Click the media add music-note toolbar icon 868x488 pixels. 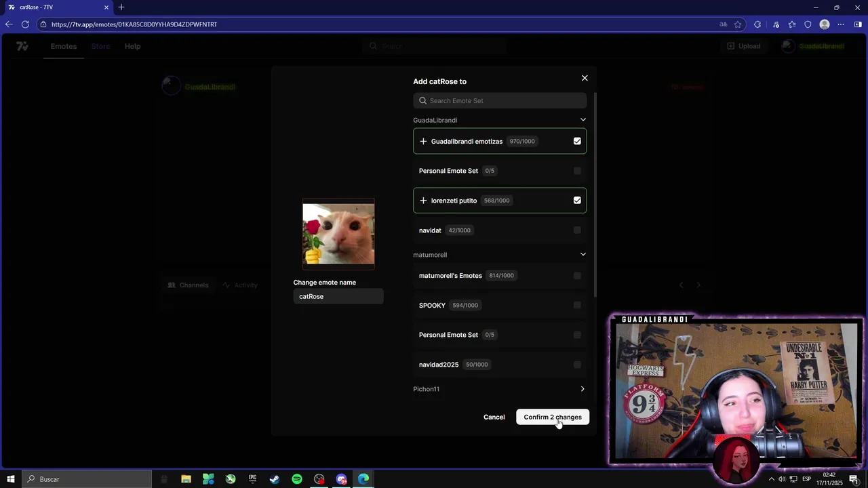tap(776, 24)
